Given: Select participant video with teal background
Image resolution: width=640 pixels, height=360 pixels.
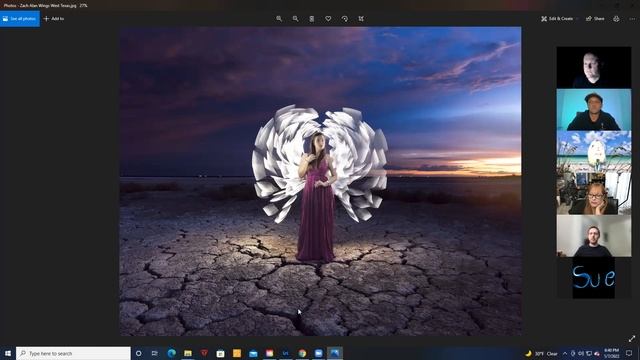Looking at the screenshot, I should (x=594, y=110).
